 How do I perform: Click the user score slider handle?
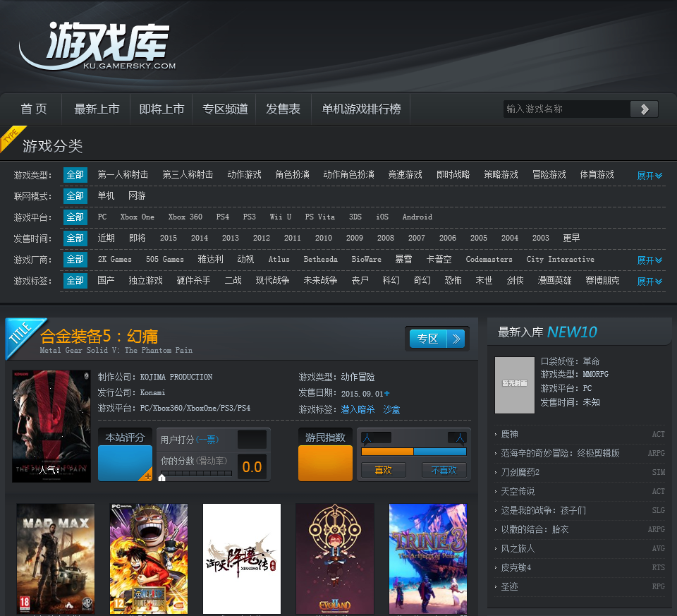pyautogui.click(x=162, y=477)
